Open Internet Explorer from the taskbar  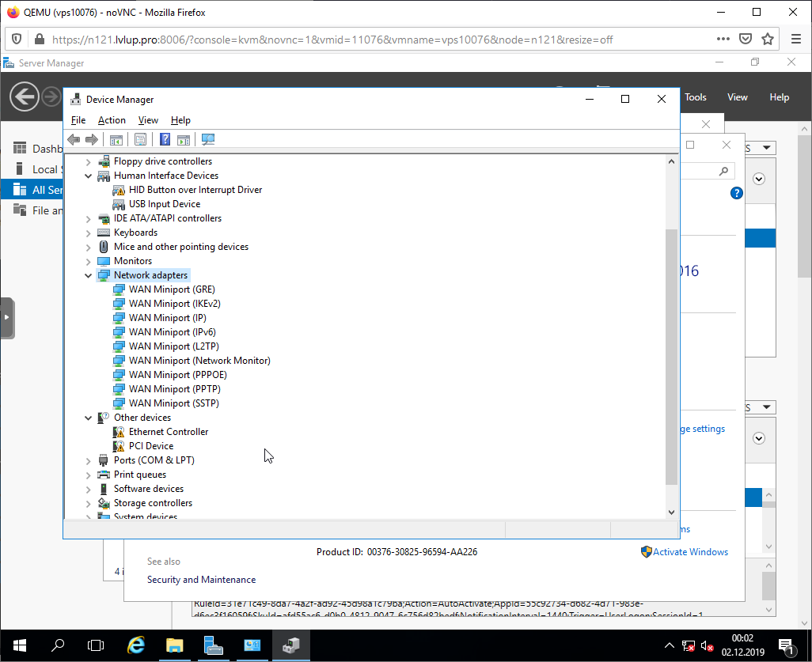pyautogui.click(x=136, y=645)
